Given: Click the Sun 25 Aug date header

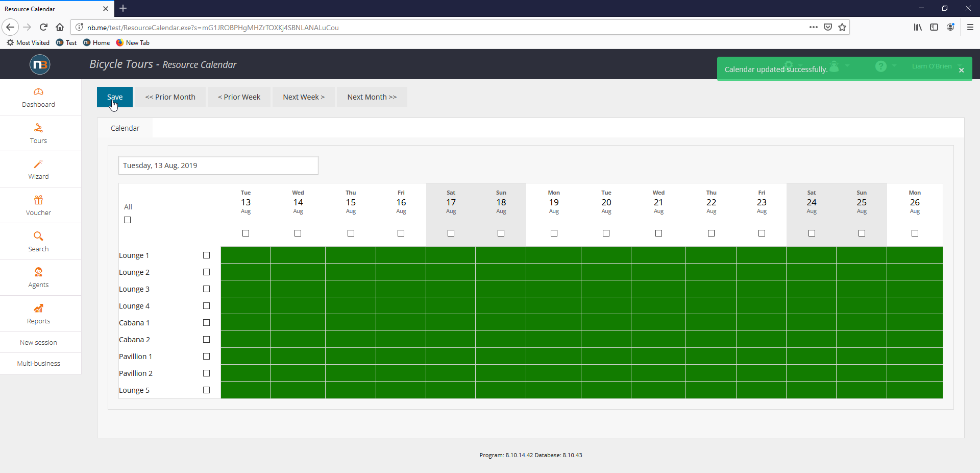Looking at the screenshot, I should [862, 202].
